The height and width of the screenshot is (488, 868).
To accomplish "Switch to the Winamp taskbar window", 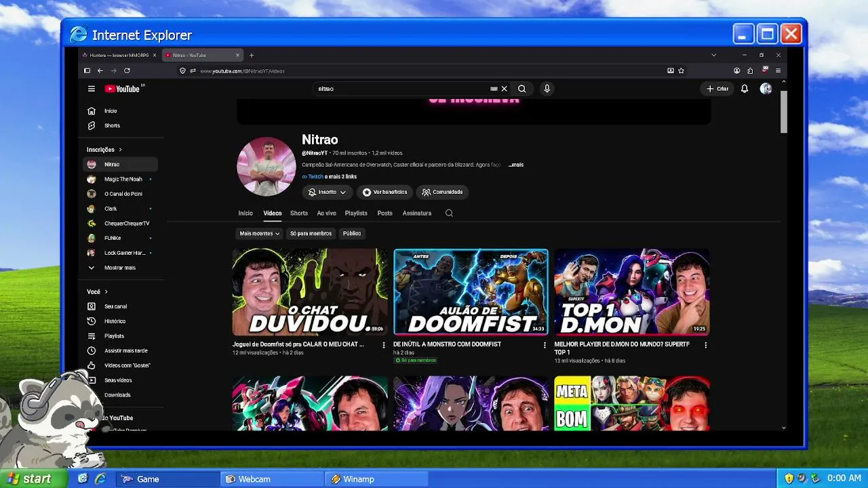I will click(x=376, y=479).
